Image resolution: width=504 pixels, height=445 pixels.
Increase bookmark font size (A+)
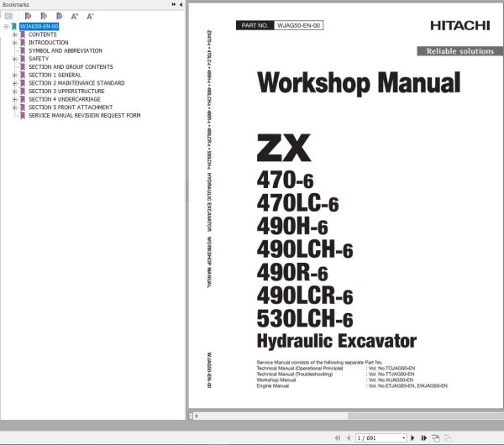point(75,16)
